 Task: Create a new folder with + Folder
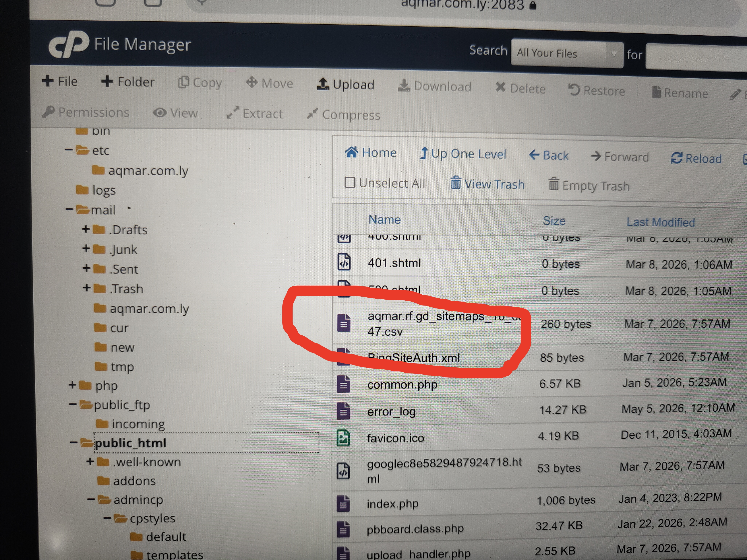pyautogui.click(x=128, y=82)
